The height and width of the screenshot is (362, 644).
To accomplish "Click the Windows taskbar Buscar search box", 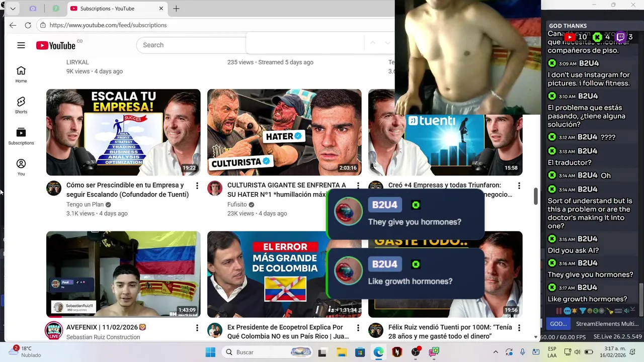I will pyautogui.click(x=268, y=352).
